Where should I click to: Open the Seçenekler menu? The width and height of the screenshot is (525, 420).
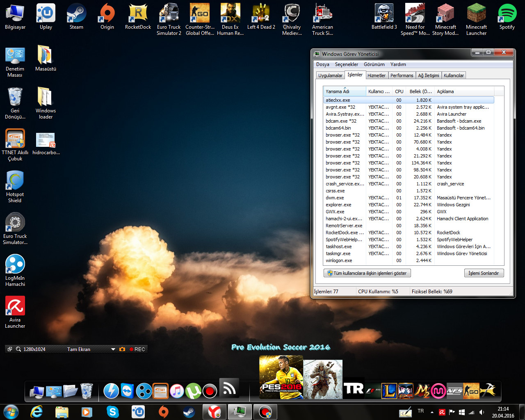click(347, 64)
